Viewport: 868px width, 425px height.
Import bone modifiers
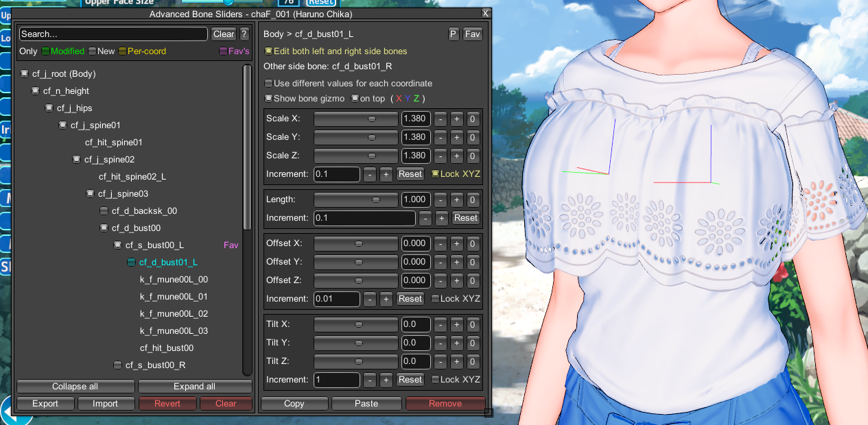pos(106,403)
